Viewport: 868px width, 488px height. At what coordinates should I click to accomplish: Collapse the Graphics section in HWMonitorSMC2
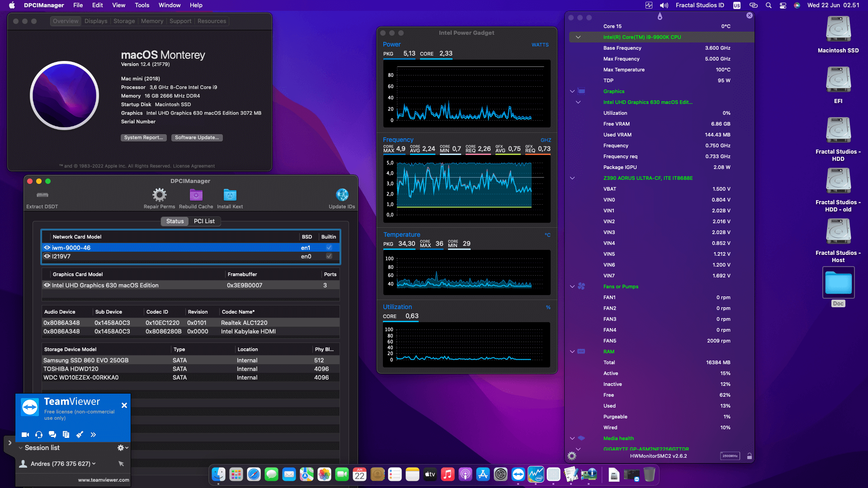(572, 91)
